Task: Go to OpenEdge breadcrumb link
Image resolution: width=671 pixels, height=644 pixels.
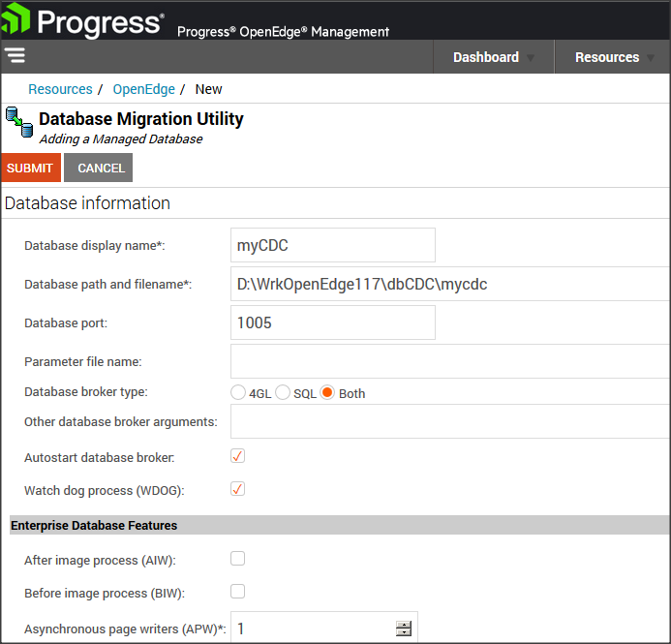Action: pos(143,89)
